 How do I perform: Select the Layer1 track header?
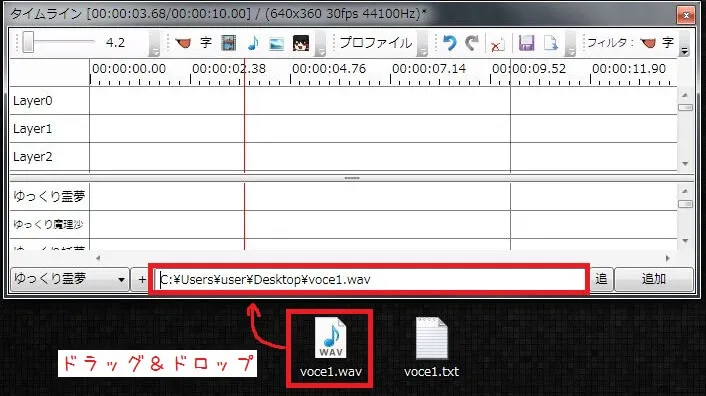pos(50,129)
